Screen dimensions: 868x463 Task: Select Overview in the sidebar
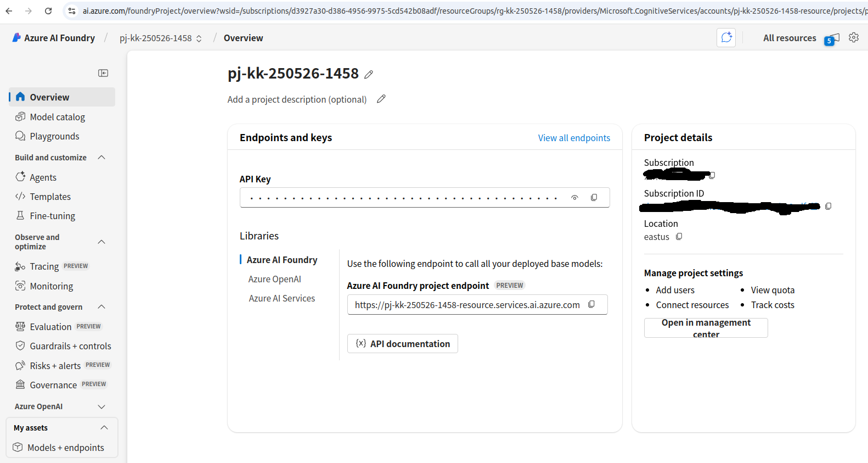pos(62,97)
